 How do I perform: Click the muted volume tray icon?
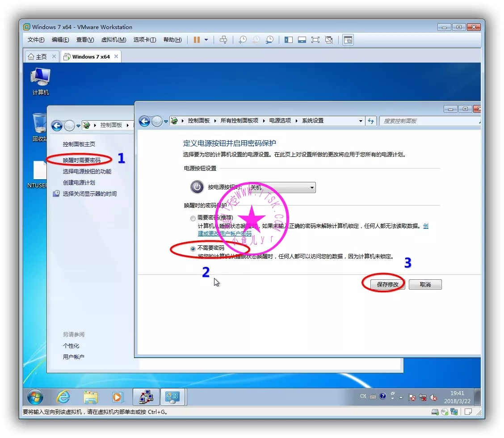click(x=433, y=397)
